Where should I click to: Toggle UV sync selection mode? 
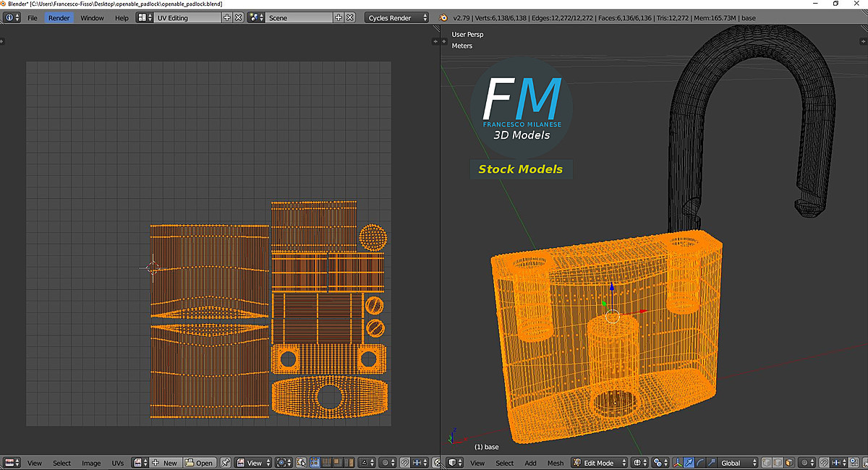(302, 463)
